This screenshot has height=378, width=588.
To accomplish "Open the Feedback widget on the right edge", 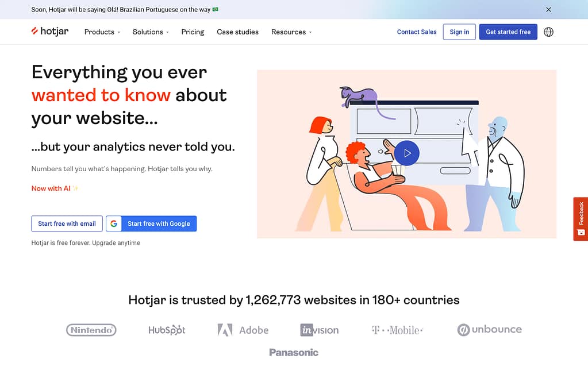I will [581, 219].
